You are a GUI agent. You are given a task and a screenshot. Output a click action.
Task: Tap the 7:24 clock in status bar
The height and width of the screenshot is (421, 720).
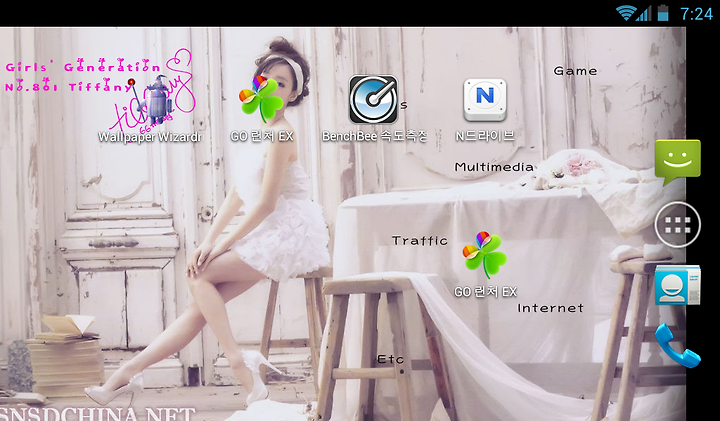tap(696, 14)
